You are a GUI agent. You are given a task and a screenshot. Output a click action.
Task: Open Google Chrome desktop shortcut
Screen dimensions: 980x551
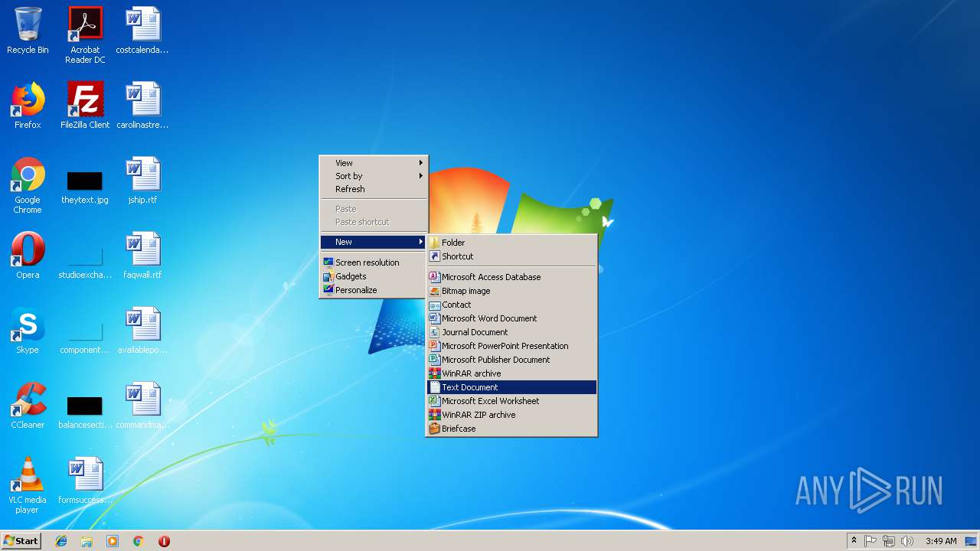coord(28,185)
